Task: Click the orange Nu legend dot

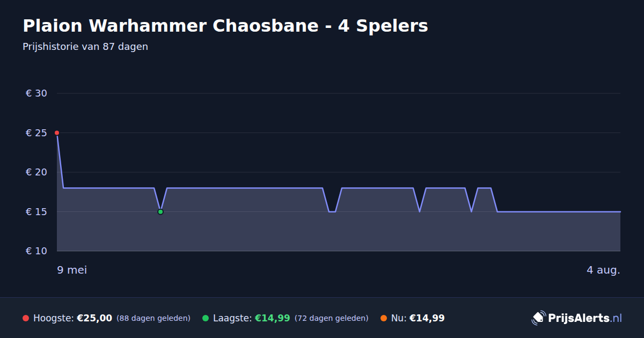Action: click(384, 318)
